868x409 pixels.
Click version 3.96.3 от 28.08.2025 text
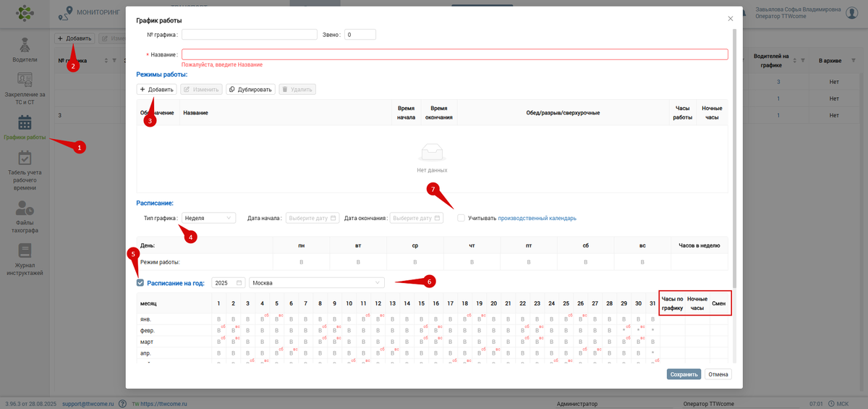pyautogui.click(x=31, y=404)
